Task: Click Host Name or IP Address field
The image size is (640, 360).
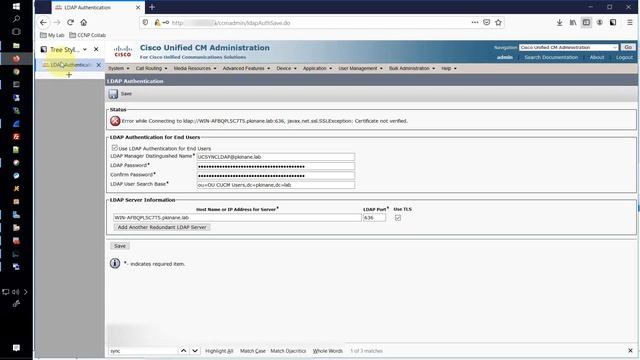Action: [x=237, y=218]
